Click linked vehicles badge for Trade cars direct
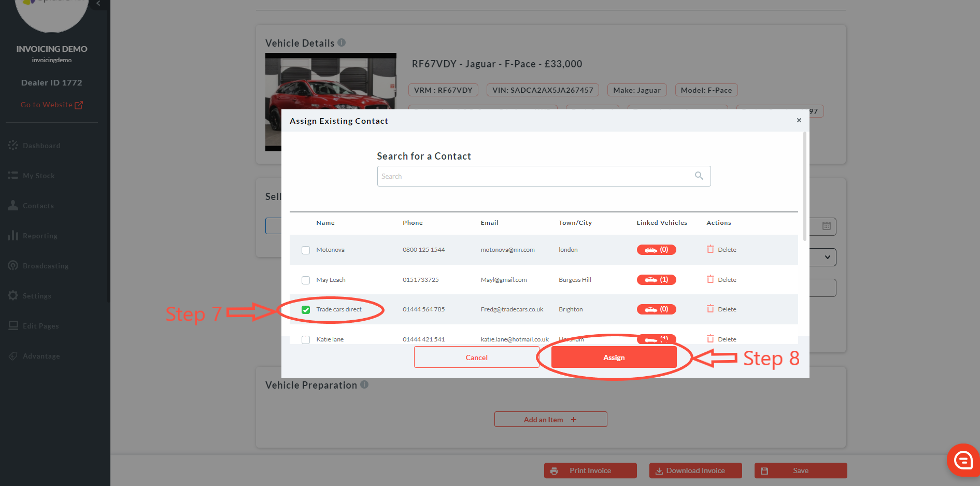The height and width of the screenshot is (486, 980). [x=656, y=309]
